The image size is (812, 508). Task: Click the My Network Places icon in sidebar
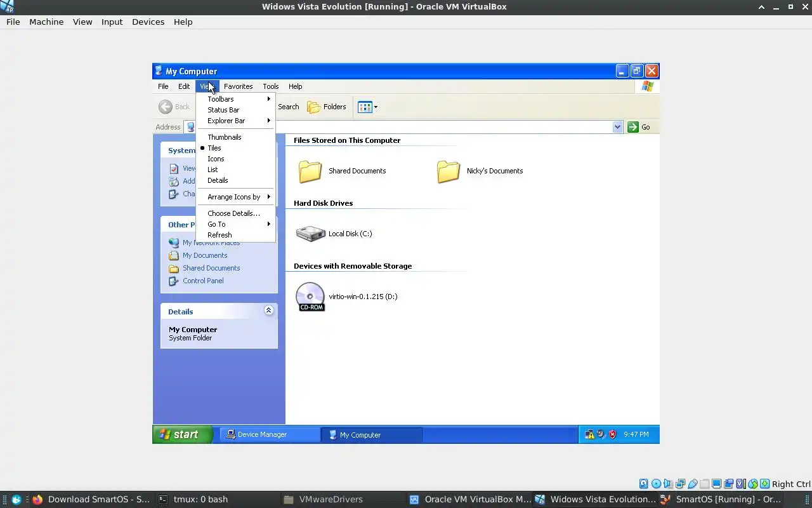[174, 243]
